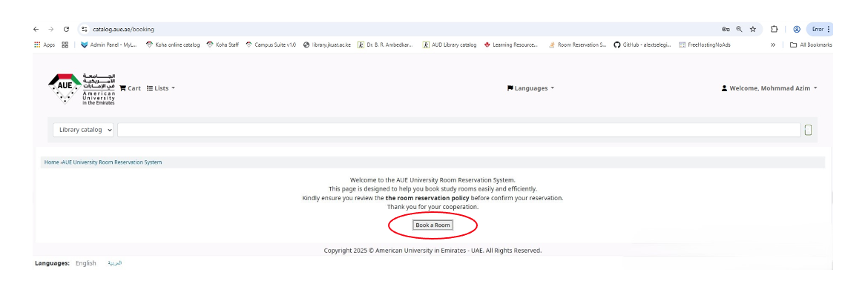The width and height of the screenshot is (868, 307).
Task: Click the AUE university logo
Action: pos(82,89)
